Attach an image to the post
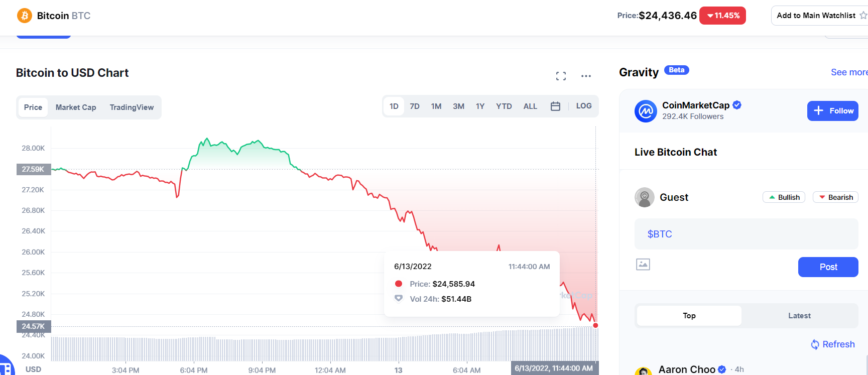This screenshot has height=375, width=868. pyautogui.click(x=643, y=265)
